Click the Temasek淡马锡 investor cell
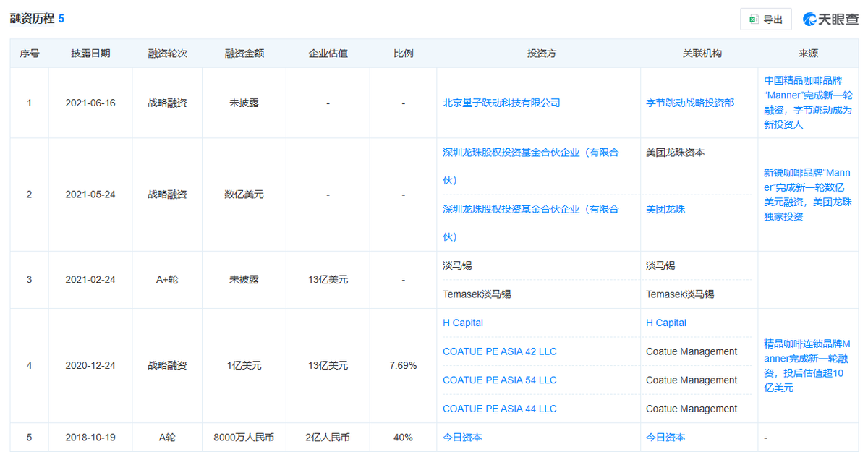This screenshot has height=452, width=868. (x=476, y=294)
